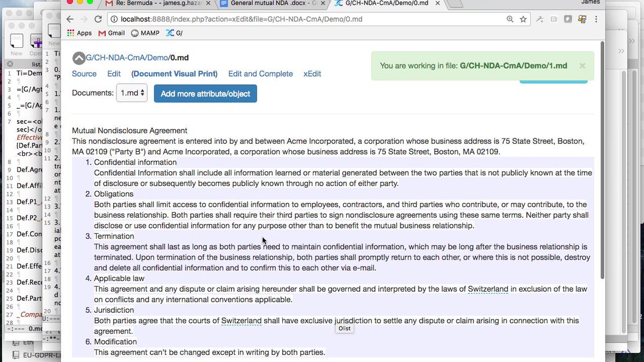
Task: Click the Add more attribute/object button
Action: (x=205, y=93)
